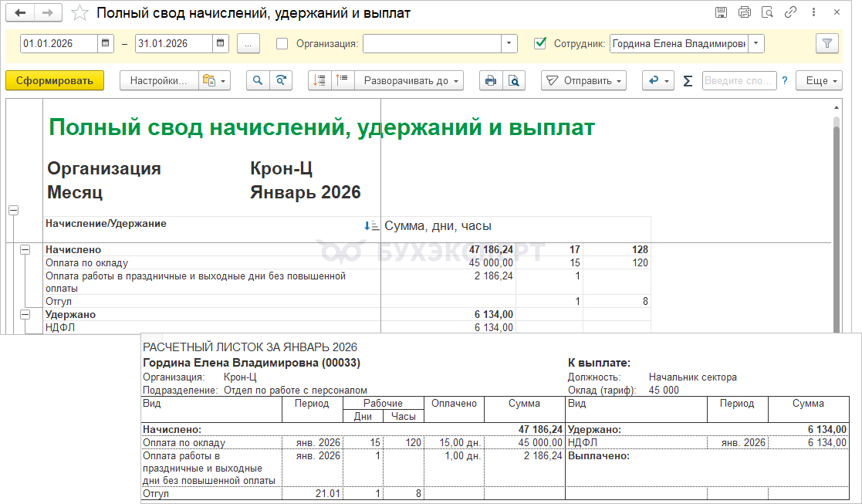Enable the Организация checkbox
862x504 pixels.
282,44
